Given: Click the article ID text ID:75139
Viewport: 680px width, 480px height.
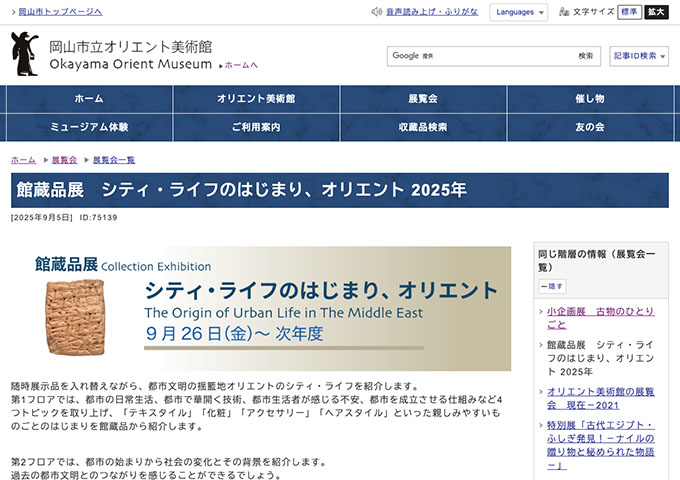Looking at the screenshot, I should point(98,217).
